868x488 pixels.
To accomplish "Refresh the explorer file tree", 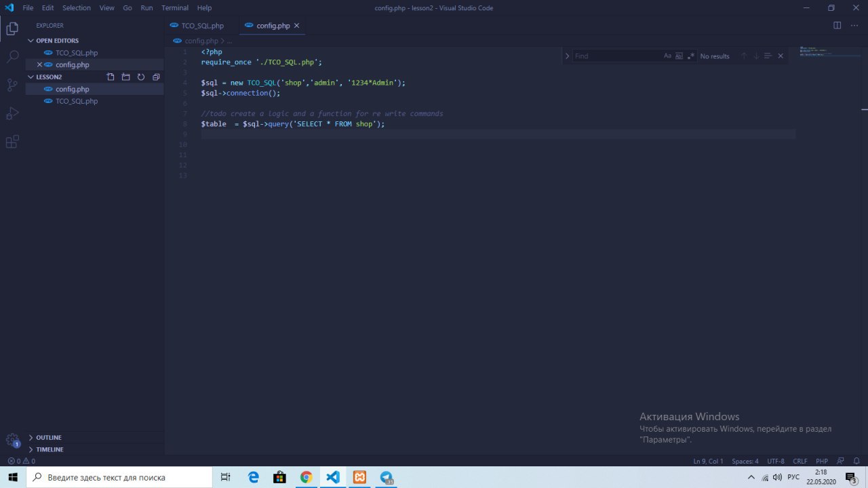I will pos(141,77).
